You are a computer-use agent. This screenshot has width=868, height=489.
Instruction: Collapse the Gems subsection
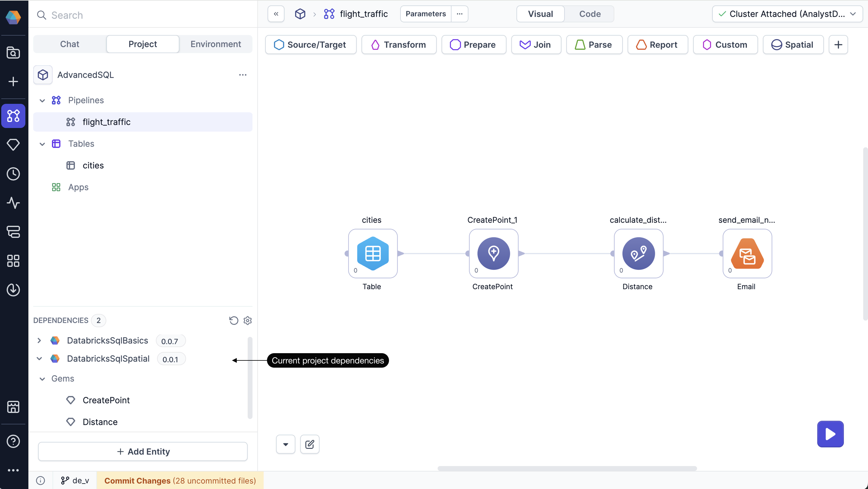[x=42, y=379]
